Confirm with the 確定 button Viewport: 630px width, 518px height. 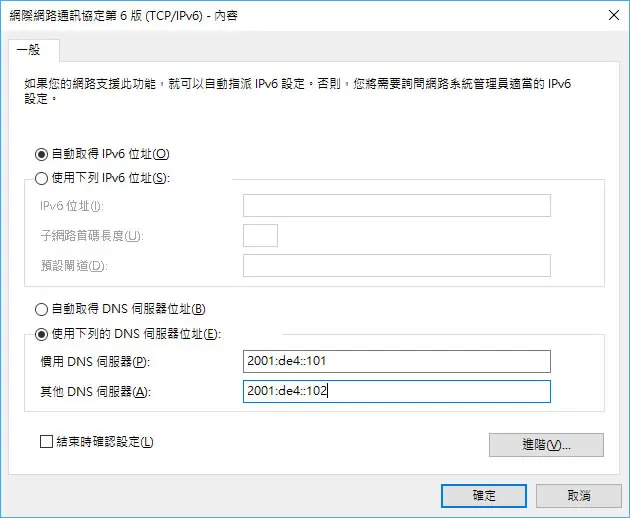pyautogui.click(x=484, y=496)
